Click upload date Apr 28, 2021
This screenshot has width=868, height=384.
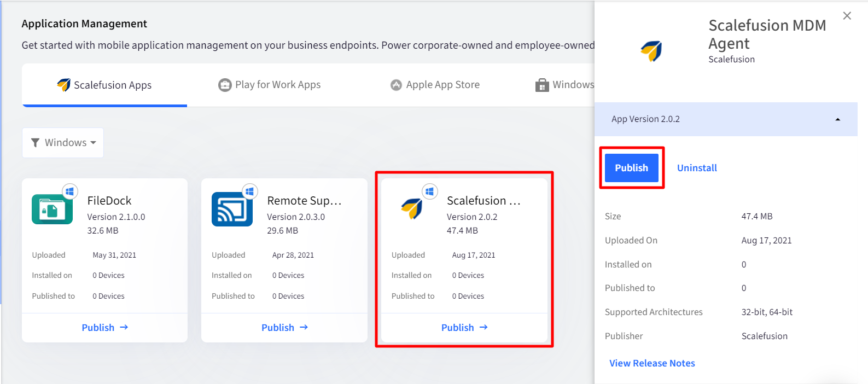[293, 255]
